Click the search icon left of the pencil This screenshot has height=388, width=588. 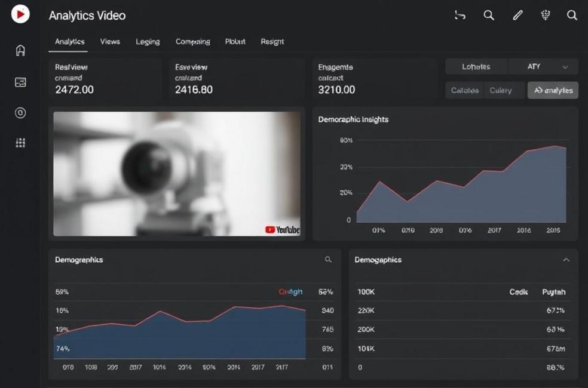click(489, 16)
